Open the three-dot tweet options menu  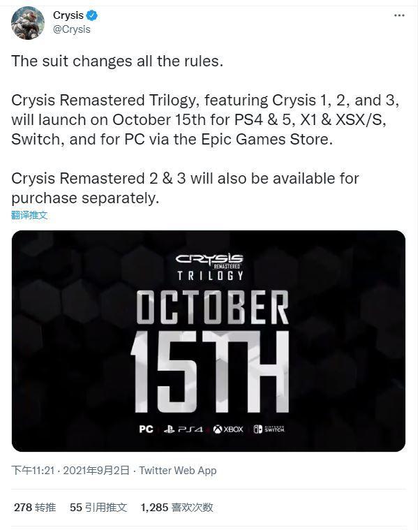(x=399, y=15)
